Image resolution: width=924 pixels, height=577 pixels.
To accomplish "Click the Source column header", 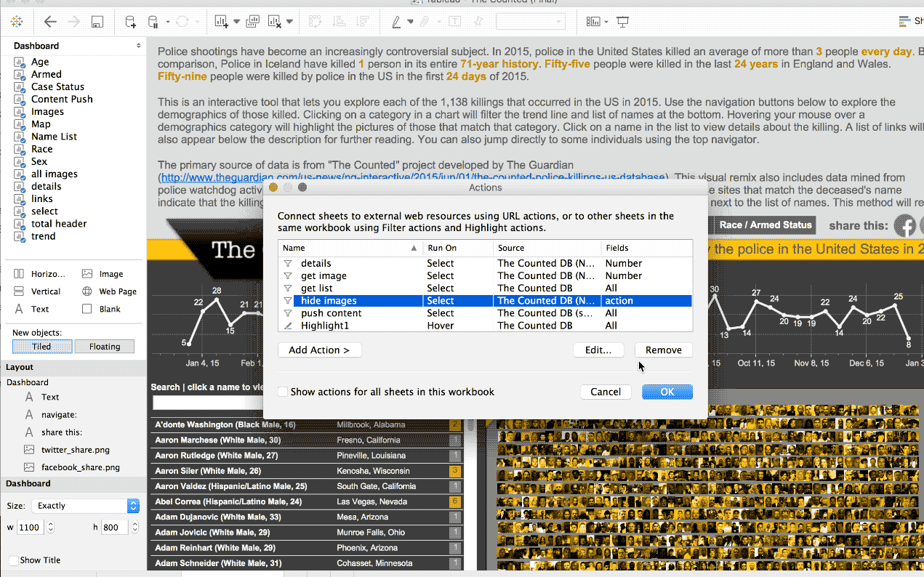I will pyautogui.click(x=547, y=248).
